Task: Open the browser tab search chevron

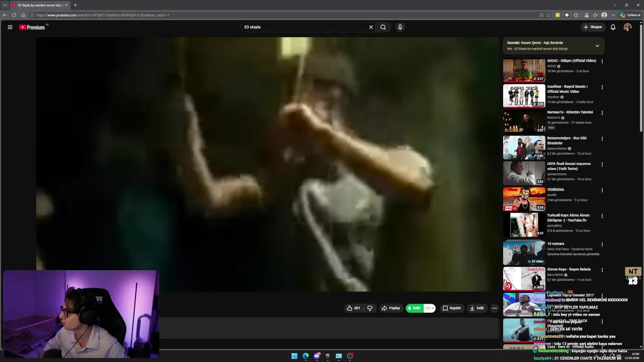Action: coord(5,5)
